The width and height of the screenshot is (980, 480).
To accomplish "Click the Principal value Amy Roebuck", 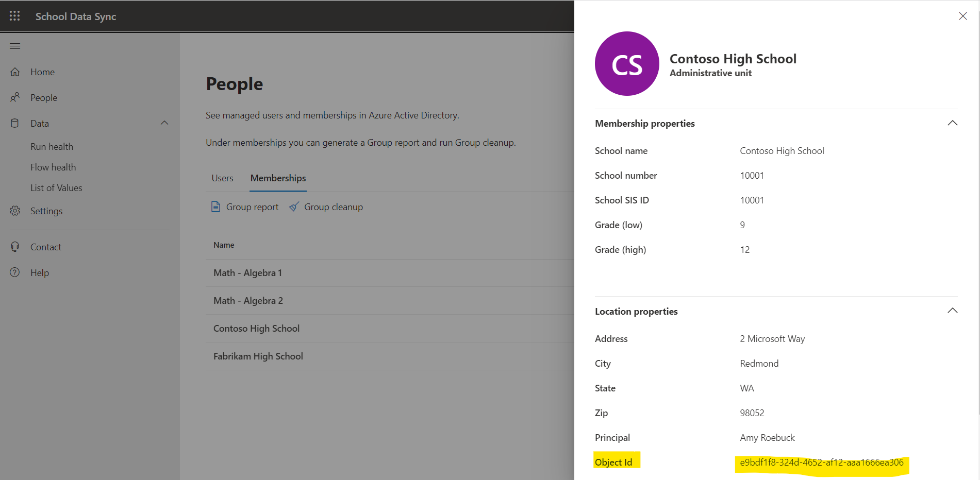I will pos(767,437).
